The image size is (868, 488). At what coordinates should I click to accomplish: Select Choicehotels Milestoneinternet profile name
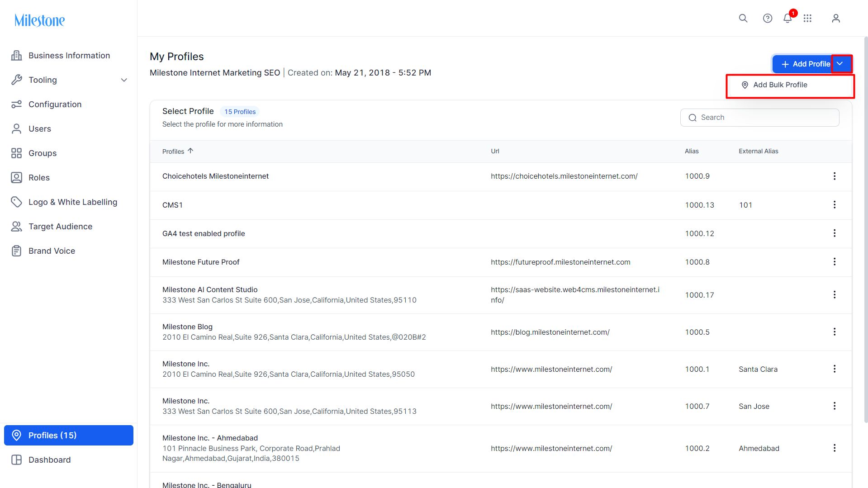tap(215, 176)
